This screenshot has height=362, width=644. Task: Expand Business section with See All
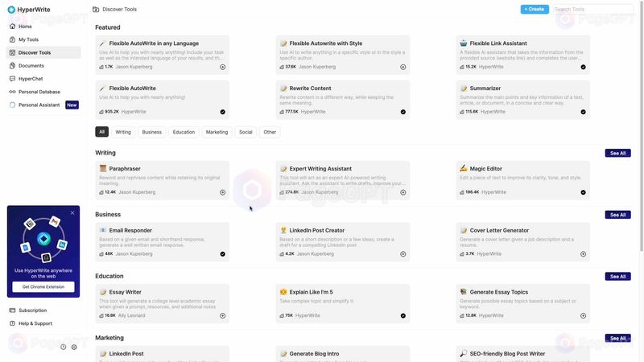(x=617, y=215)
